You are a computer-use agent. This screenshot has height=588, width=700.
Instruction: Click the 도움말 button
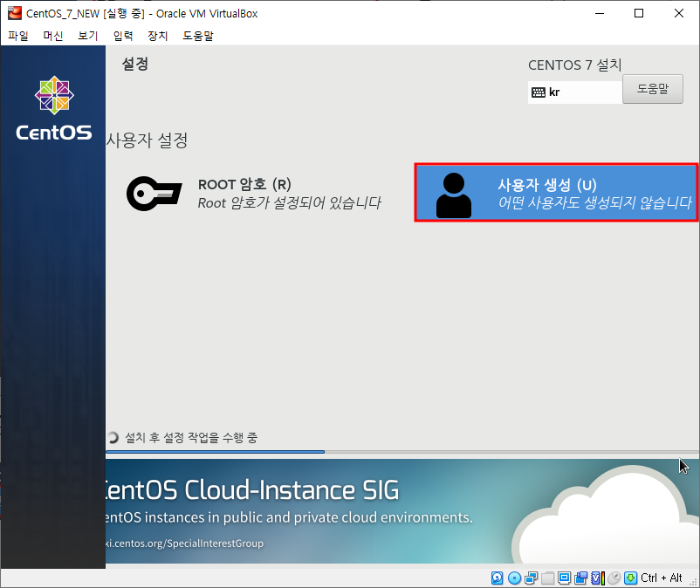click(x=652, y=89)
